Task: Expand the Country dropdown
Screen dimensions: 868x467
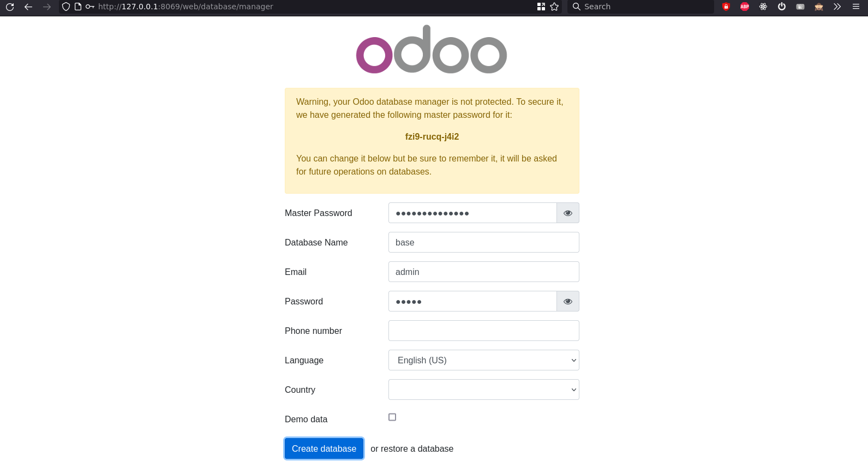Action: click(x=483, y=390)
